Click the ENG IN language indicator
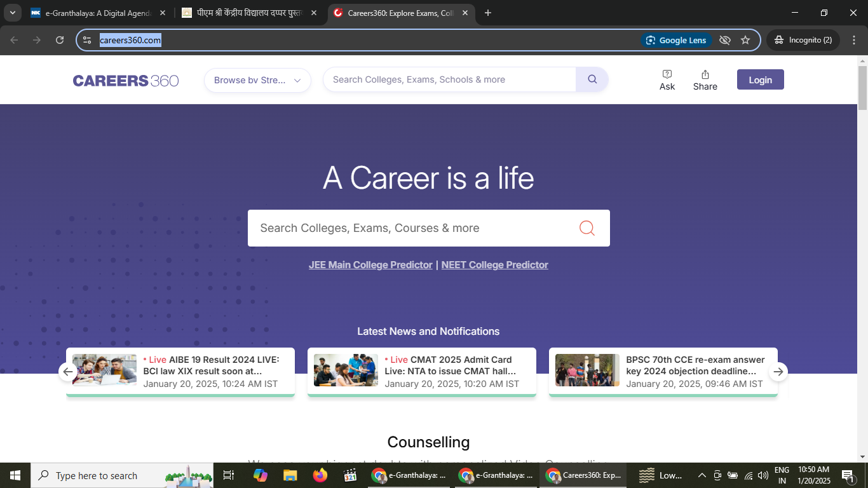Image resolution: width=868 pixels, height=488 pixels. click(x=782, y=475)
